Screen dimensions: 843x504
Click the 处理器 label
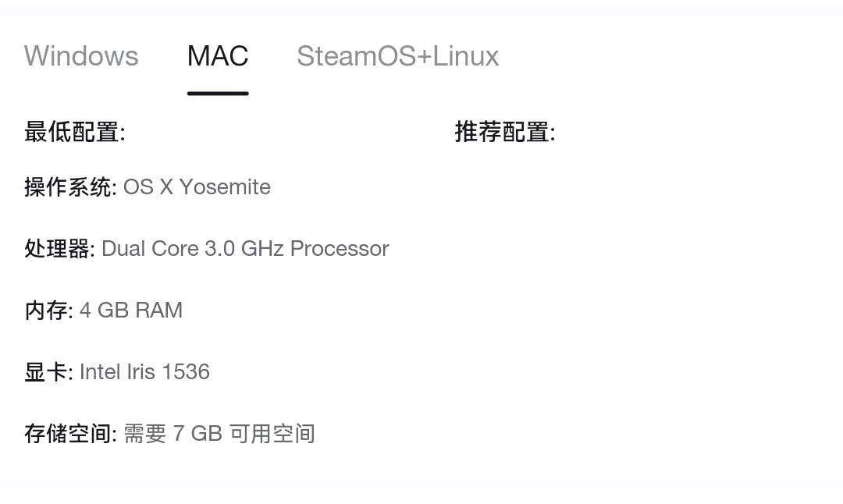59,249
